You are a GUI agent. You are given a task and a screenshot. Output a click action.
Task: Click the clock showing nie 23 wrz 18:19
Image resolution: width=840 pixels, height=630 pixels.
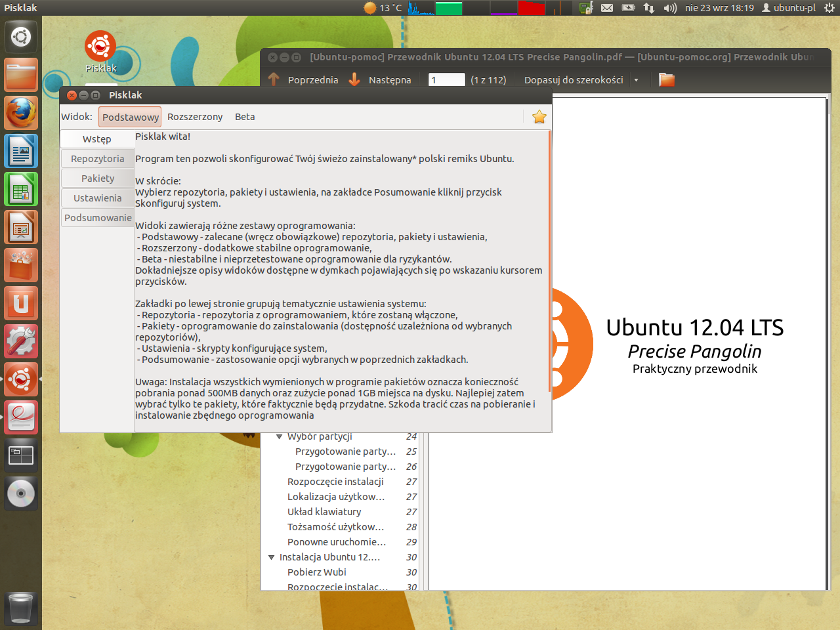(x=719, y=8)
